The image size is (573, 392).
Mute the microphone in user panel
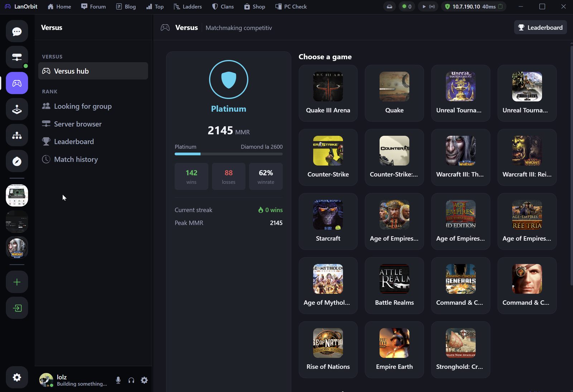coord(118,380)
